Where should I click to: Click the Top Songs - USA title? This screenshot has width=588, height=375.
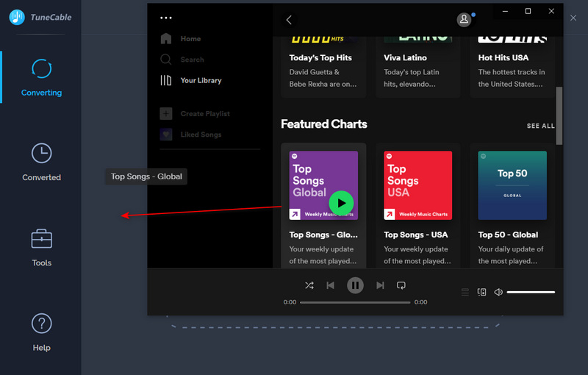[415, 235]
